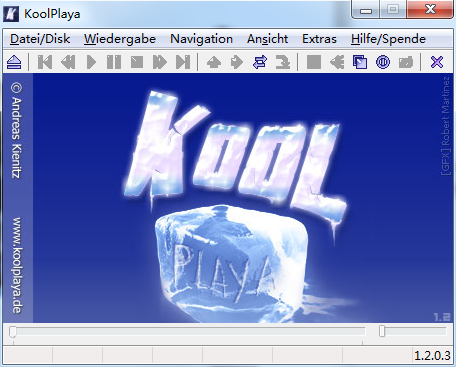Stop playback with the stop icon
The height and width of the screenshot is (367, 456).
click(137, 62)
